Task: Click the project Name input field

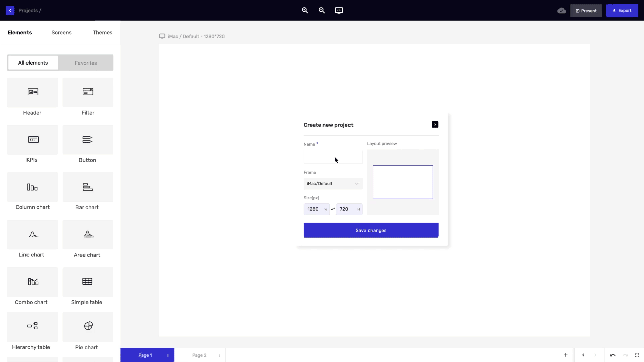Action: [333, 157]
